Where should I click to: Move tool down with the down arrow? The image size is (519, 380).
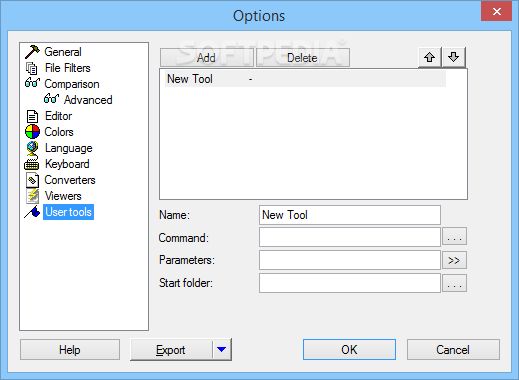pos(453,57)
